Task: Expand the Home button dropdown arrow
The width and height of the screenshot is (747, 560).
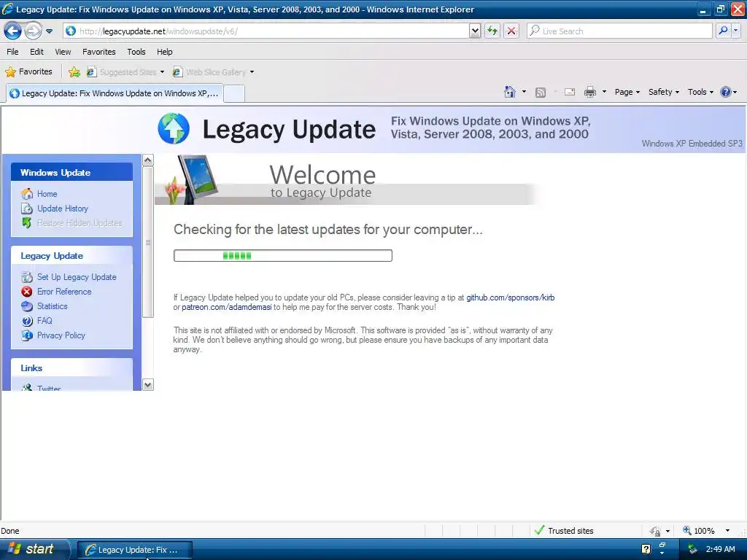Action: pos(524,92)
